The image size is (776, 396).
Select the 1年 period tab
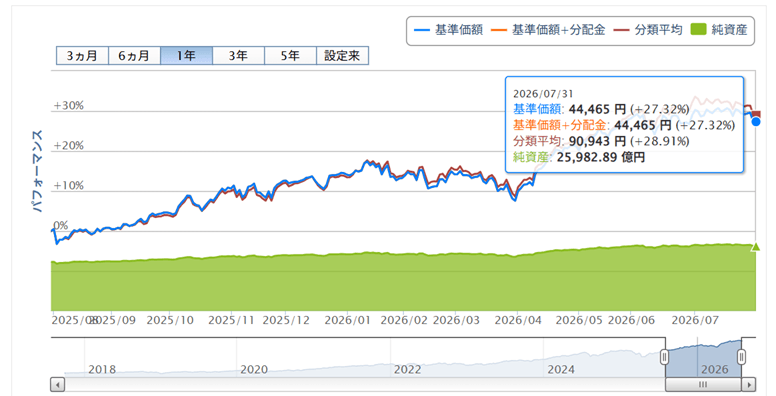(x=187, y=56)
